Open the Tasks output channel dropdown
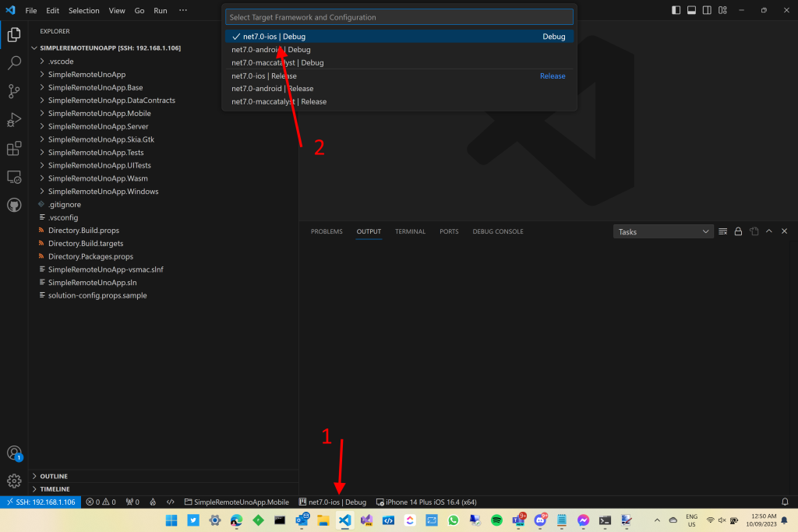This screenshot has height=532, width=798. [662, 231]
